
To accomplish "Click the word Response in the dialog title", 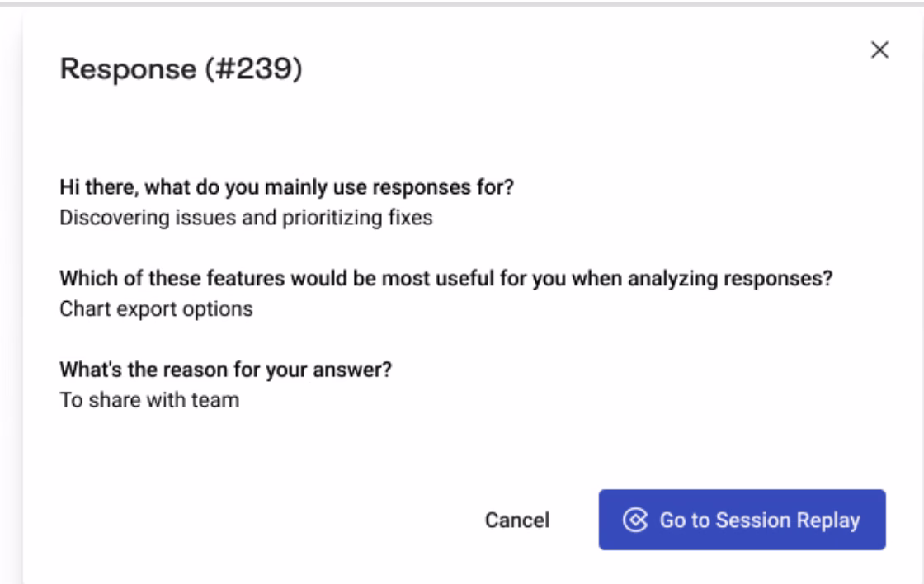I will pyautogui.click(x=128, y=69).
